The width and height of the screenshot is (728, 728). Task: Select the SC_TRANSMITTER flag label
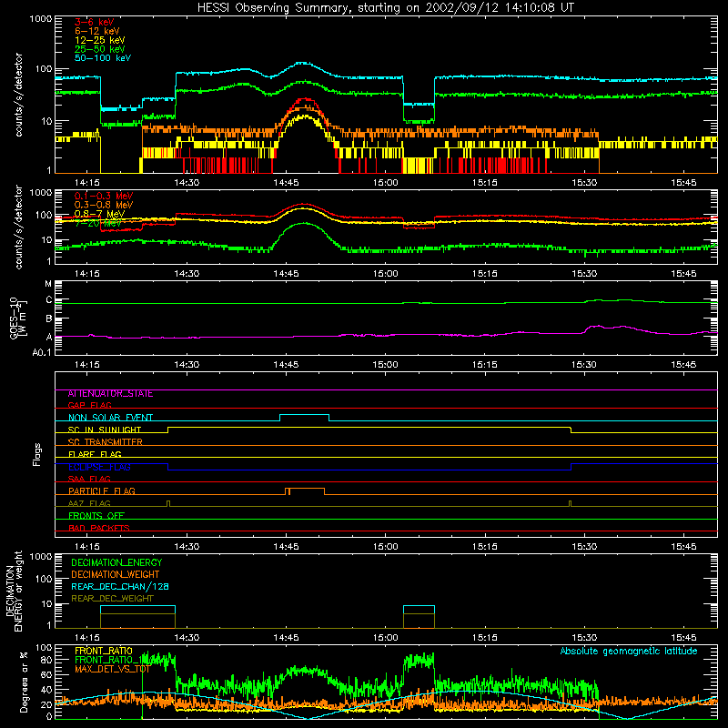coord(105,442)
